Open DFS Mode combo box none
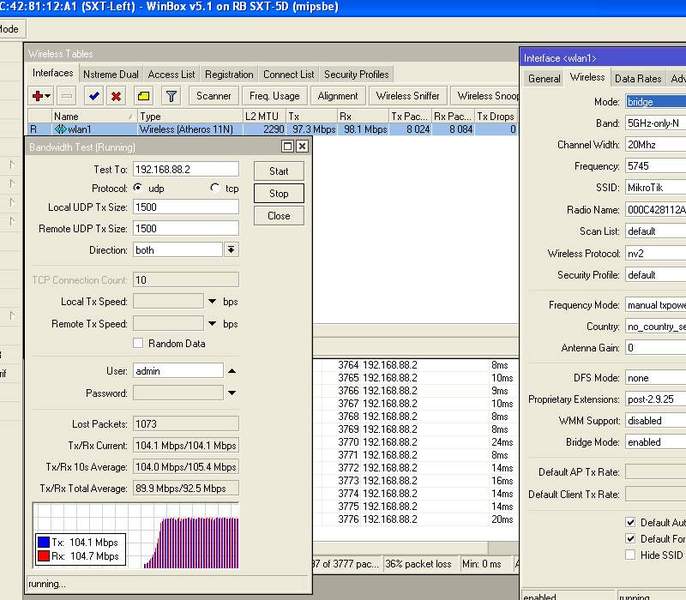686x600 pixels. 655,378
